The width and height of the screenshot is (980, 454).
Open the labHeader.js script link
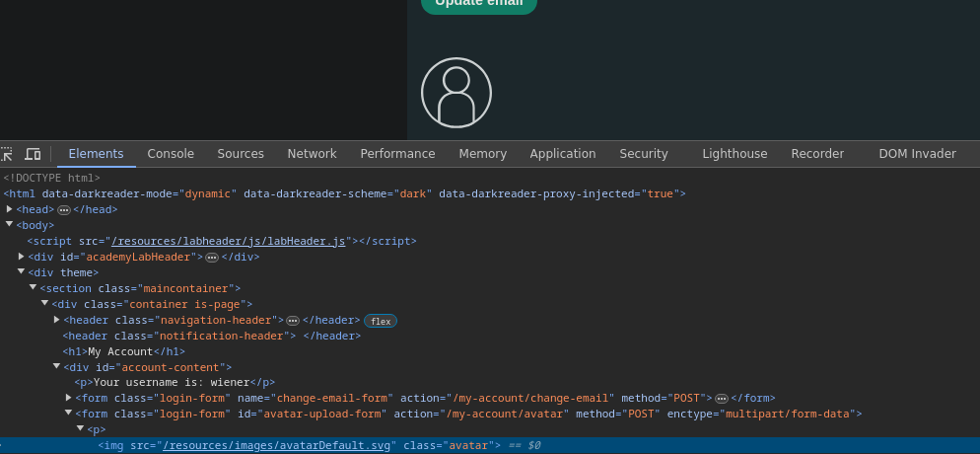tap(228, 241)
